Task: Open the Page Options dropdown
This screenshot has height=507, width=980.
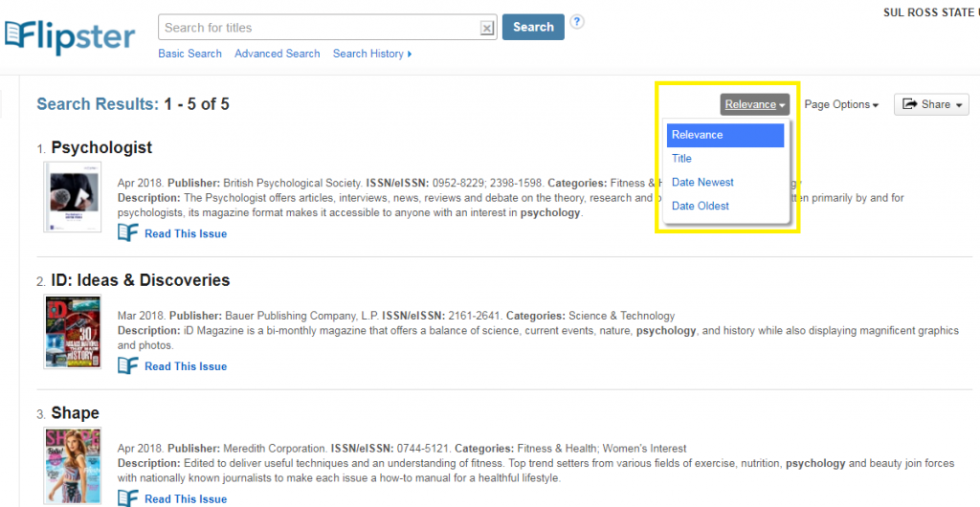Action: pos(841,104)
